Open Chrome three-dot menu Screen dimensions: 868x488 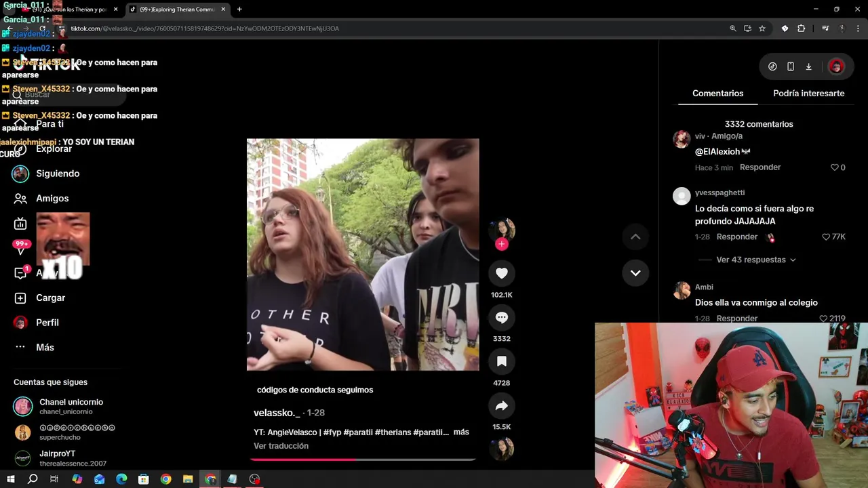[x=859, y=28]
